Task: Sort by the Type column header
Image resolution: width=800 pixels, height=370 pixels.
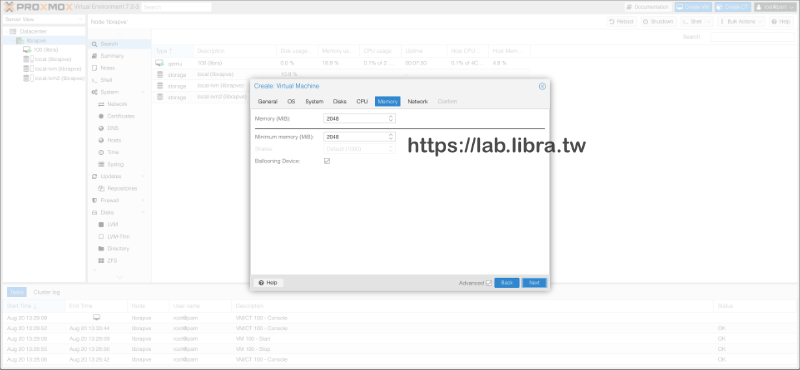Action: pyautogui.click(x=173, y=51)
